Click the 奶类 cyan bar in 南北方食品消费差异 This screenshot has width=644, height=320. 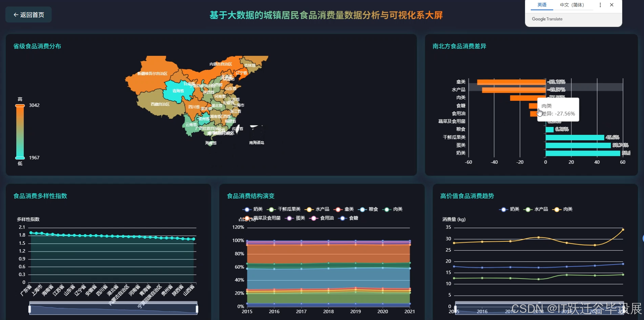click(x=583, y=153)
